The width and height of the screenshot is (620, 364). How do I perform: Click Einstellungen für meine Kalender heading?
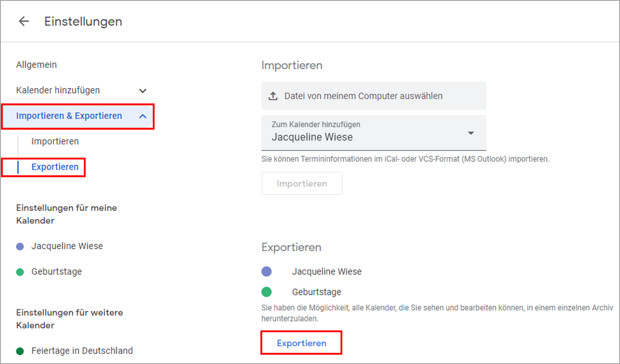click(67, 214)
